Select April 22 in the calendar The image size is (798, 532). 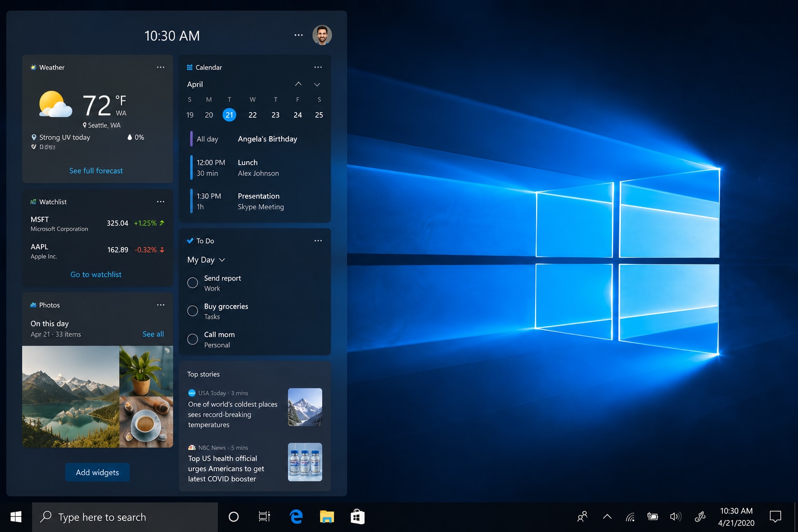click(252, 115)
